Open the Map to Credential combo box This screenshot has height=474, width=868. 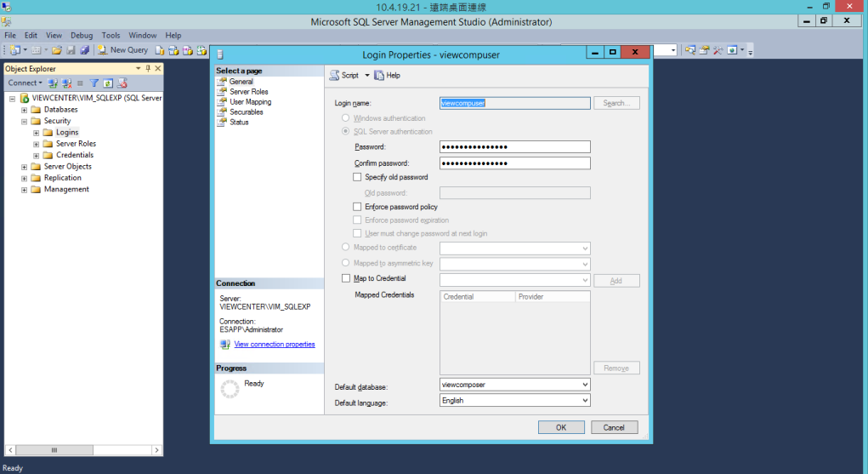point(515,281)
